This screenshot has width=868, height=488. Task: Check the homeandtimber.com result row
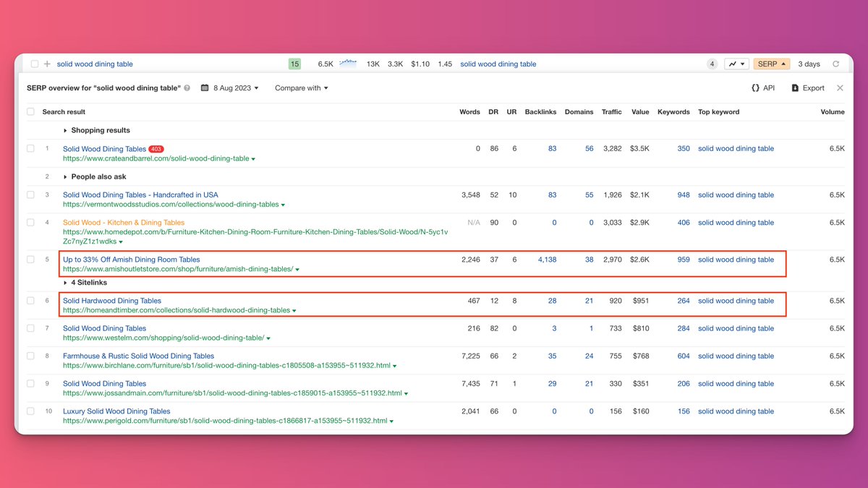pyautogui.click(x=30, y=301)
